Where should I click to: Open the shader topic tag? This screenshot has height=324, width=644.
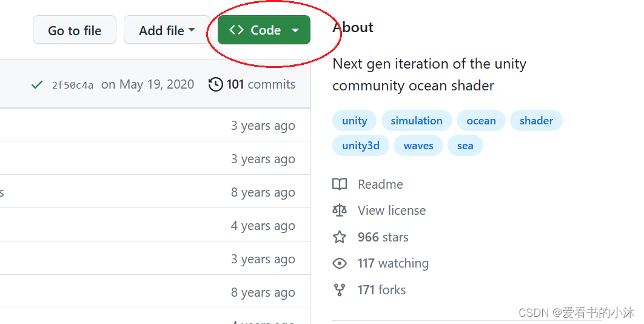[536, 121]
